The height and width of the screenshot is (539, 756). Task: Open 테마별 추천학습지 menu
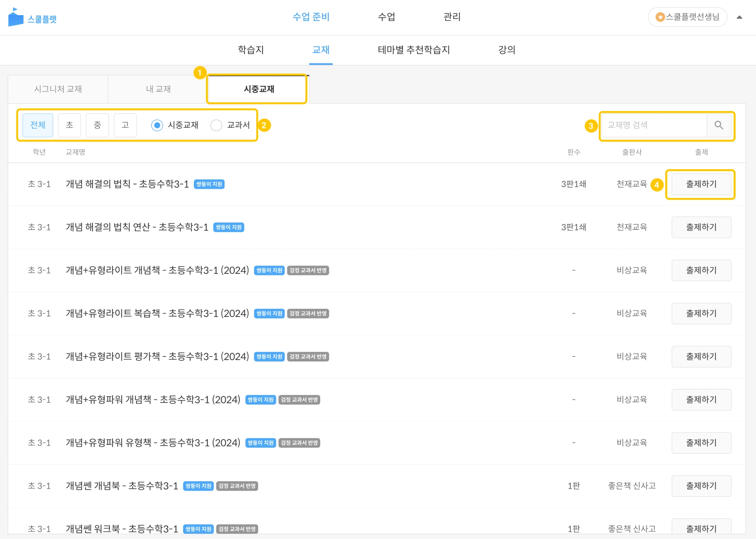414,50
